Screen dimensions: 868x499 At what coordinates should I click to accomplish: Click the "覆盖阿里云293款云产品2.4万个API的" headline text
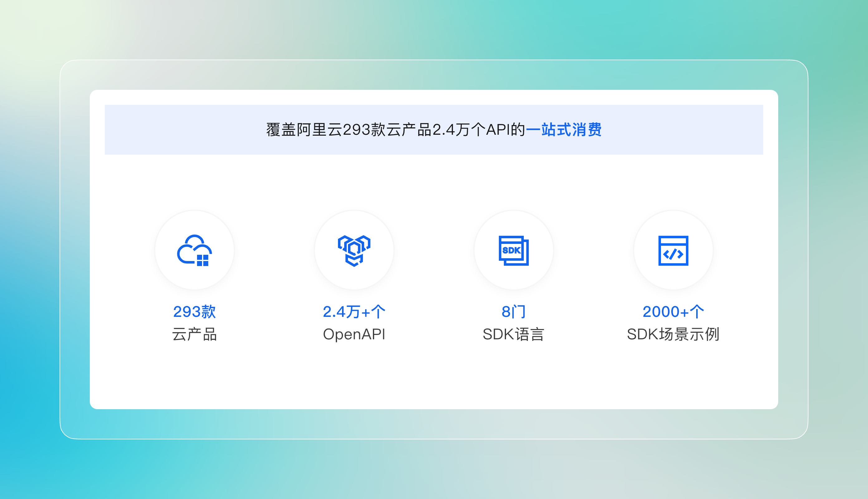pyautogui.click(x=396, y=130)
